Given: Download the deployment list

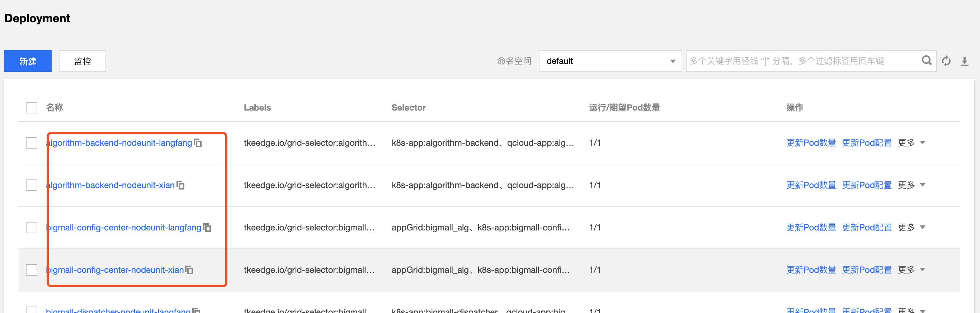Looking at the screenshot, I should [x=965, y=61].
